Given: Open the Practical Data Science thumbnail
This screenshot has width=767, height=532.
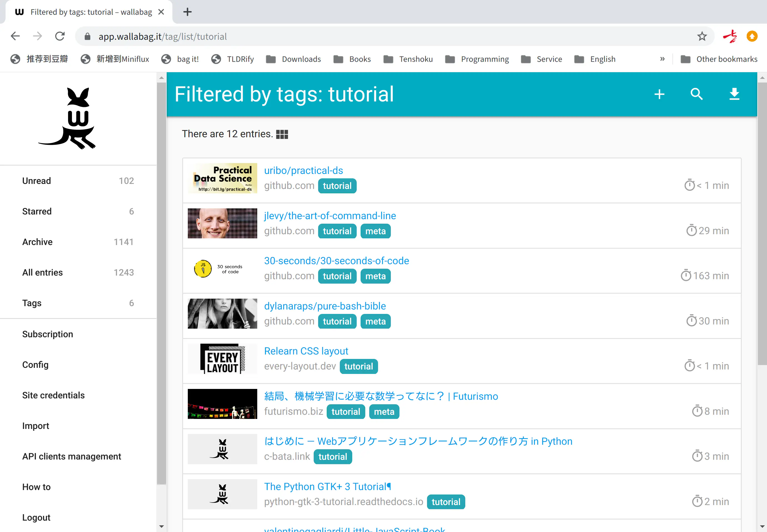Looking at the screenshot, I should click(x=222, y=178).
